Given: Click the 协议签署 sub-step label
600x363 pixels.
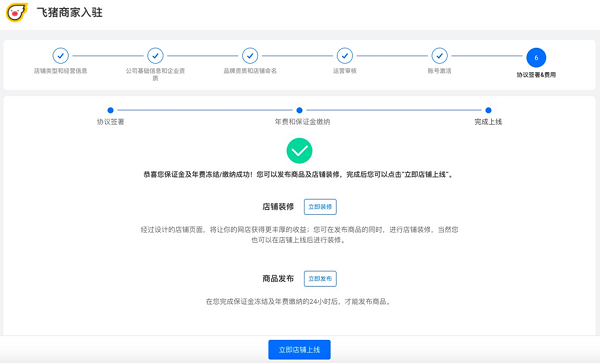Looking at the screenshot, I should 111,122.
